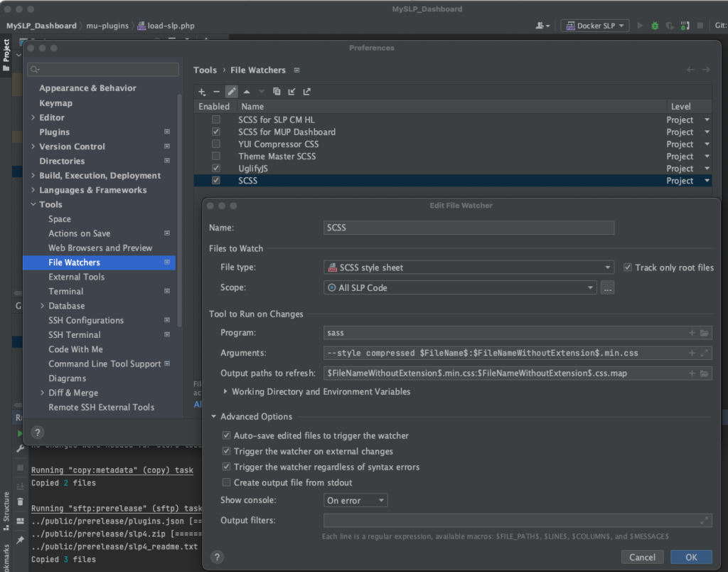
Task: Click the green debug bug icon
Action: [655, 26]
